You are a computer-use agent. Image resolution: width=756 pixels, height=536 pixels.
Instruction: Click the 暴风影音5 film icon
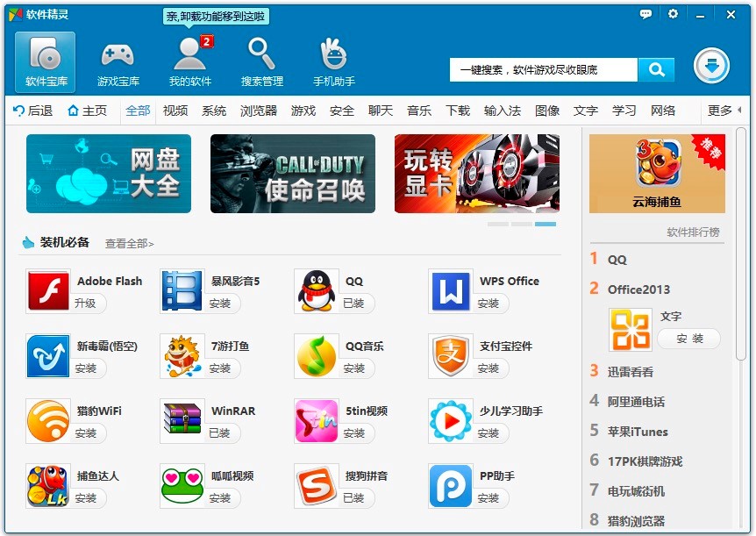[x=182, y=291]
